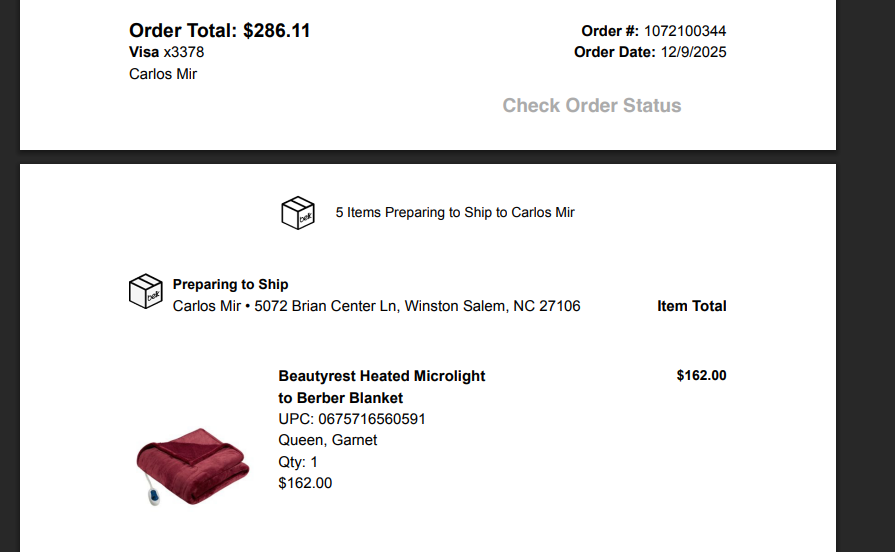Click the $162.00 price below Qty
This screenshot has width=895, height=552.
pos(305,483)
